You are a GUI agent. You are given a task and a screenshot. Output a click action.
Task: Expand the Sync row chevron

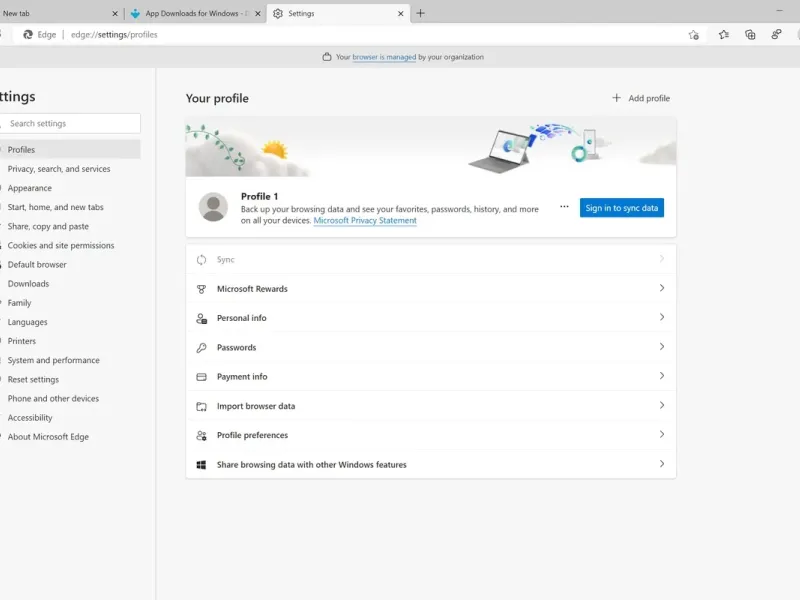pos(662,259)
